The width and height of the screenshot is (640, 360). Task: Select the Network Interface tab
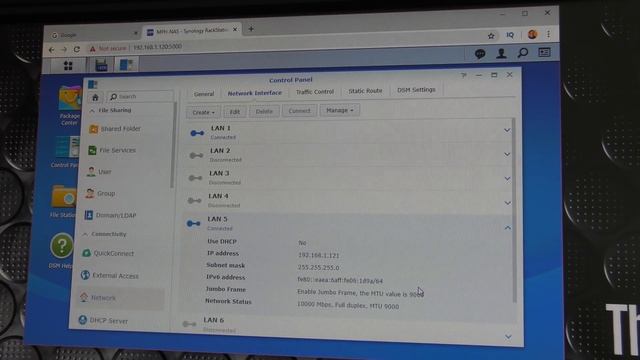pyautogui.click(x=255, y=93)
